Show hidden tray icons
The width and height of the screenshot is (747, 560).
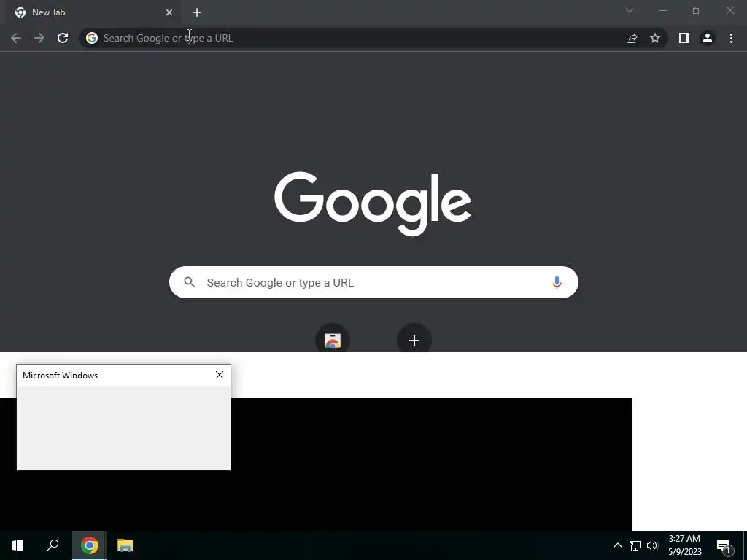[x=617, y=545]
